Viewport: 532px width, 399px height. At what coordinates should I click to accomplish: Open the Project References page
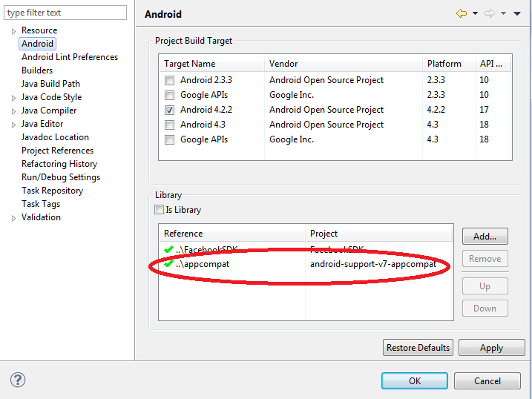coord(57,150)
